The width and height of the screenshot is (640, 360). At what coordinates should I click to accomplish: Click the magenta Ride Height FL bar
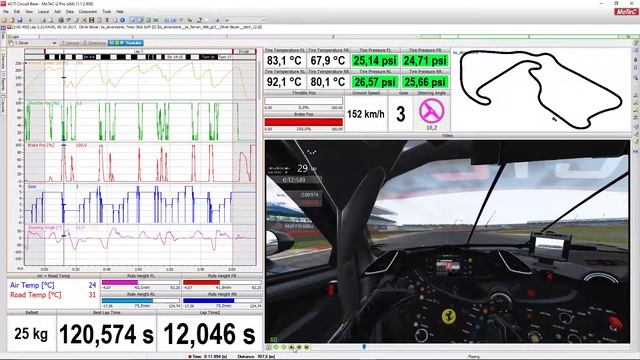120,282
